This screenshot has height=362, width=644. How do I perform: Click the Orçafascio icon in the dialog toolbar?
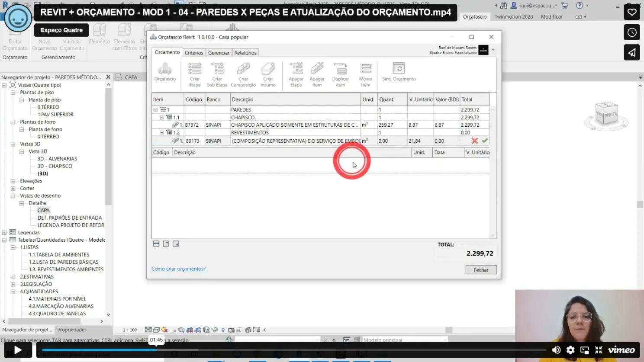(x=165, y=72)
